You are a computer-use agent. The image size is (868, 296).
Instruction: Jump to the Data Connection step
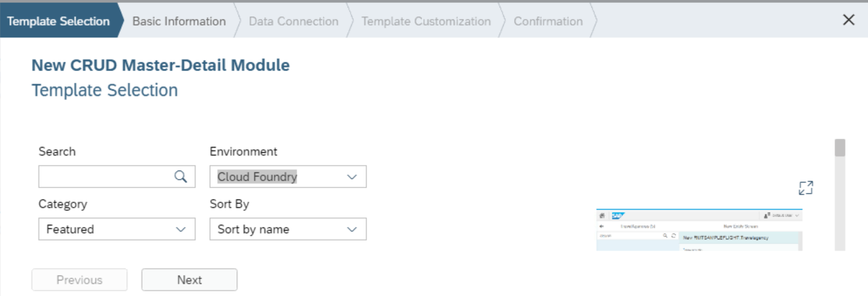[x=293, y=21]
